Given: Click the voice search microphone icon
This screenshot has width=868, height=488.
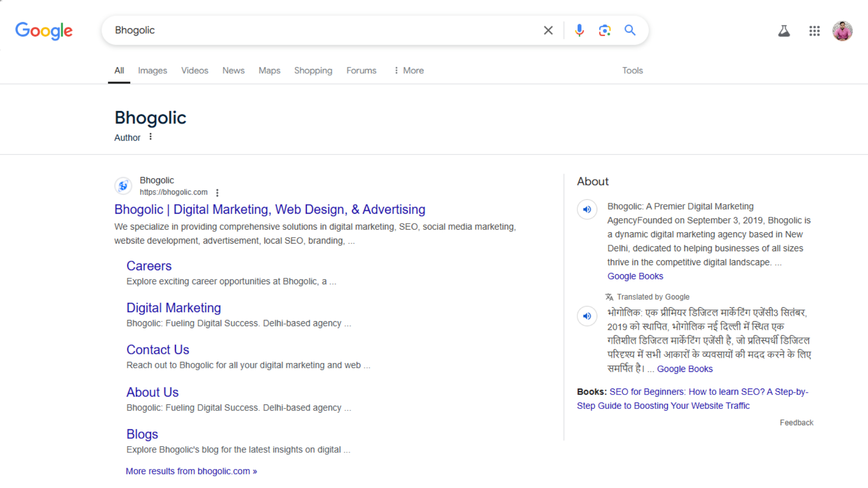Looking at the screenshot, I should (x=579, y=30).
